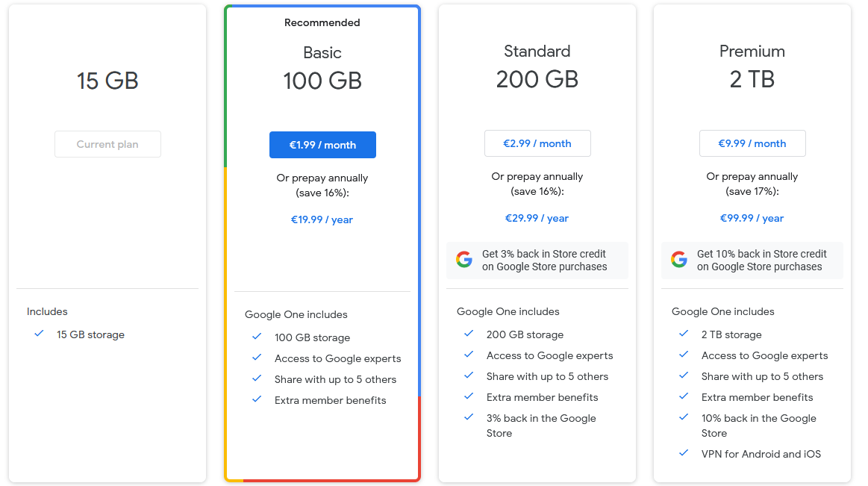Prepay Basic annually at €19.99 / year
Viewport: 868px width, 486px height.
pyautogui.click(x=322, y=219)
